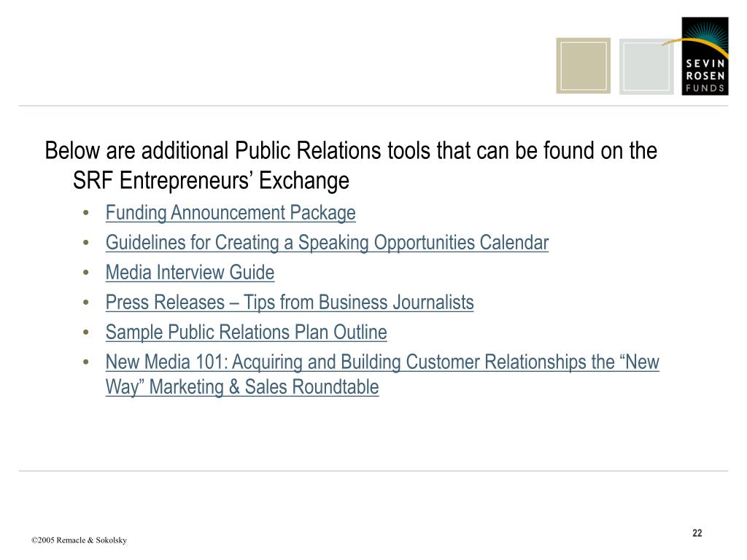Screen dimensions: 747x560
Task: Click the bullet before Media Interview Guide
Action: 86,273
